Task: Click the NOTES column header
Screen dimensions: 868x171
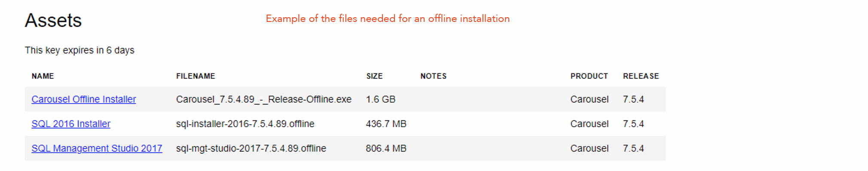Action: 433,76
